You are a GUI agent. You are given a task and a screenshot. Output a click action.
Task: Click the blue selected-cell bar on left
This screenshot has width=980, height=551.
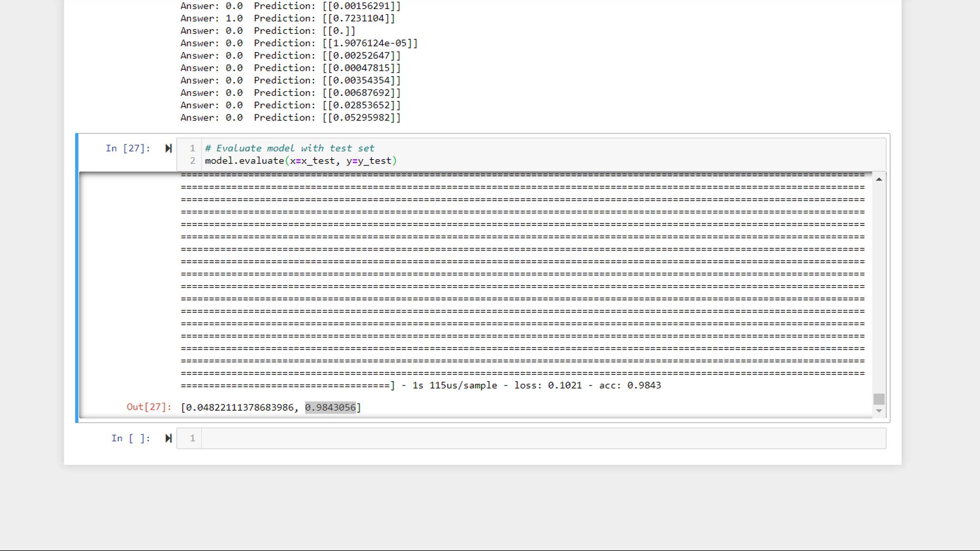[x=77, y=278]
